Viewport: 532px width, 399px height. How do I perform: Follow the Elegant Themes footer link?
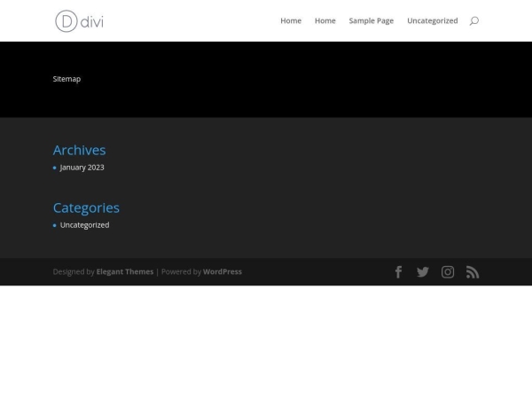[x=124, y=272]
